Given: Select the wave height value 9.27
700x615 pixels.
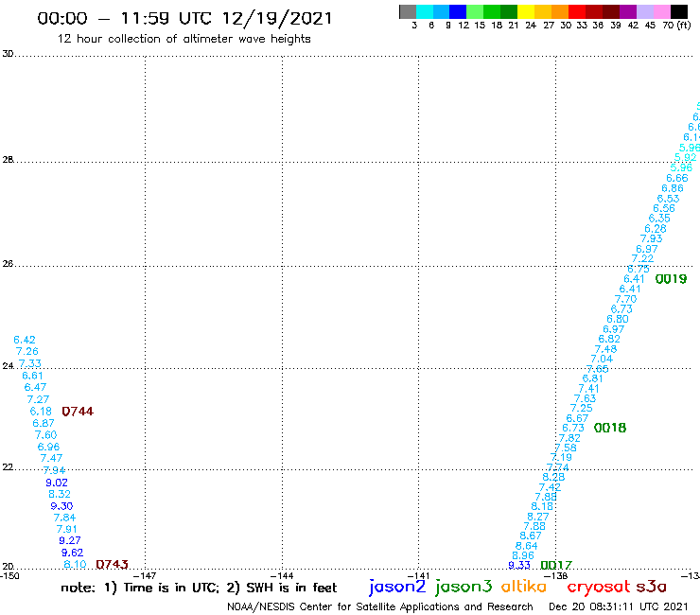Looking at the screenshot, I should [x=70, y=540].
